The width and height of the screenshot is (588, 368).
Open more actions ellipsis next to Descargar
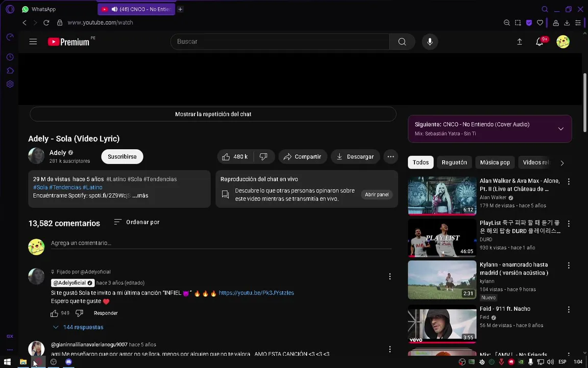click(390, 156)
